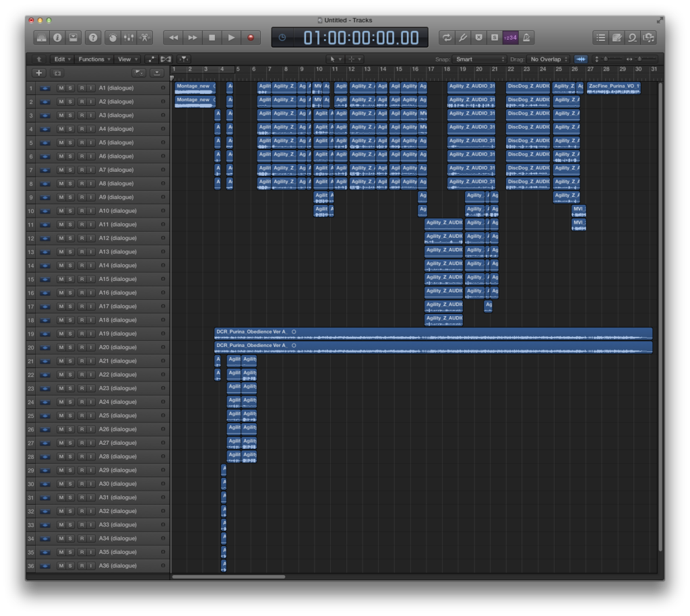Viewport: 690px width, 616px height.
Task: Select the Montage_new region on track A1
Action: [195, 88]
